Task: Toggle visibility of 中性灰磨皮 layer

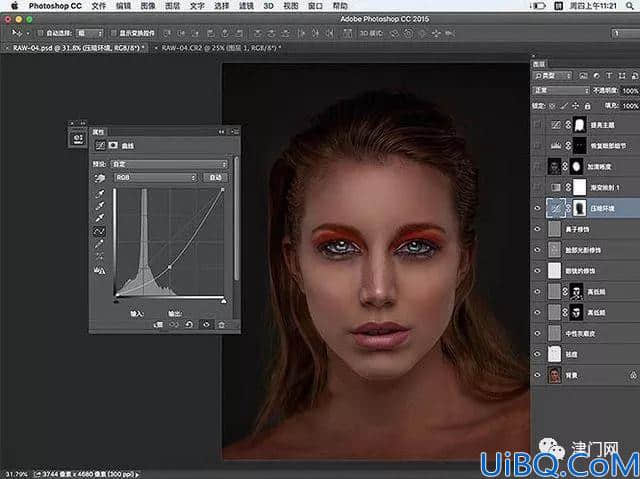Action: point(538,333)
